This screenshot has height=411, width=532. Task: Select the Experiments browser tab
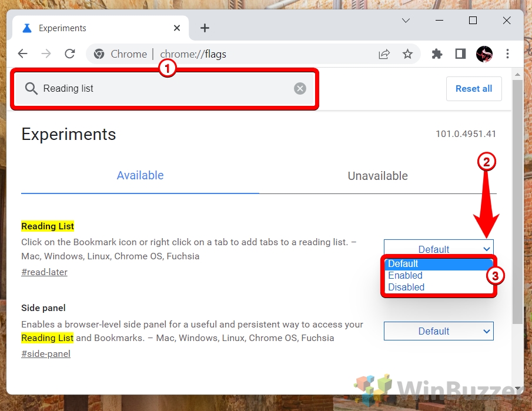pos(101,28)
